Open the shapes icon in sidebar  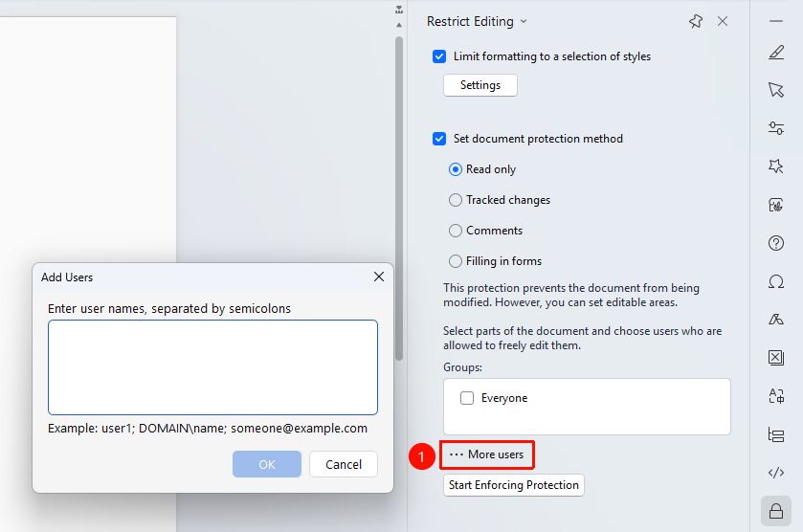coord(776,320)
